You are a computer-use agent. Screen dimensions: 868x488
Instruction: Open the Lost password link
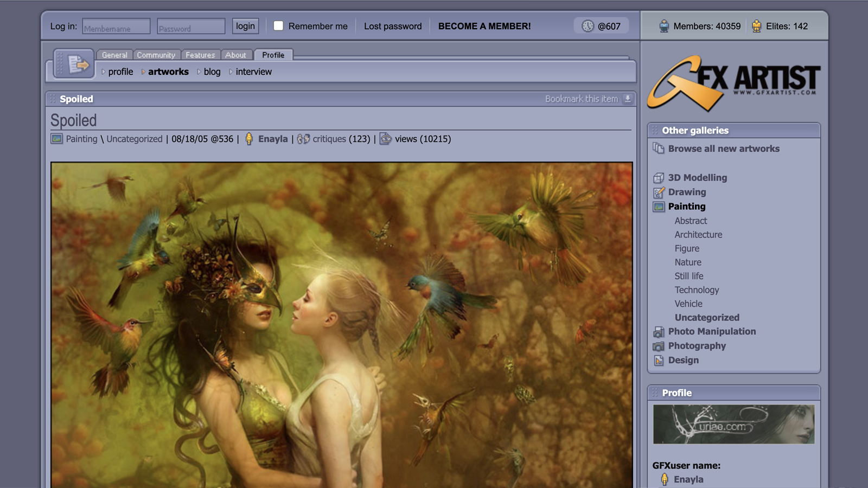click(392, 26)
